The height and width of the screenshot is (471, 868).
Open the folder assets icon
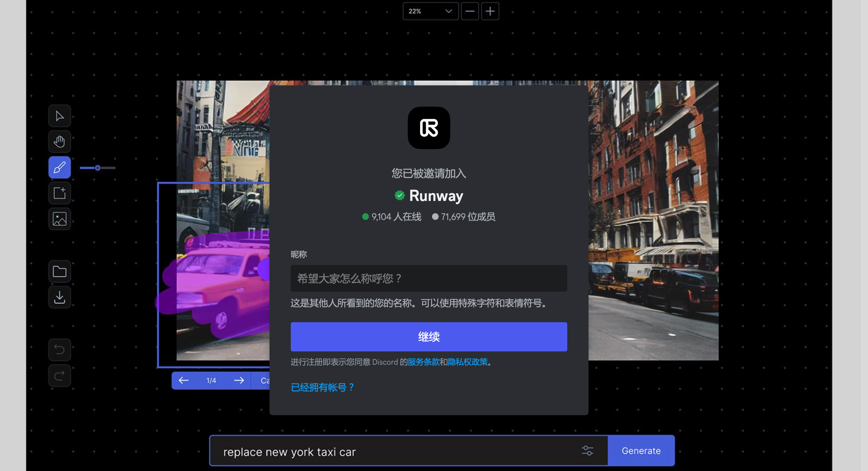click(59, 272)
